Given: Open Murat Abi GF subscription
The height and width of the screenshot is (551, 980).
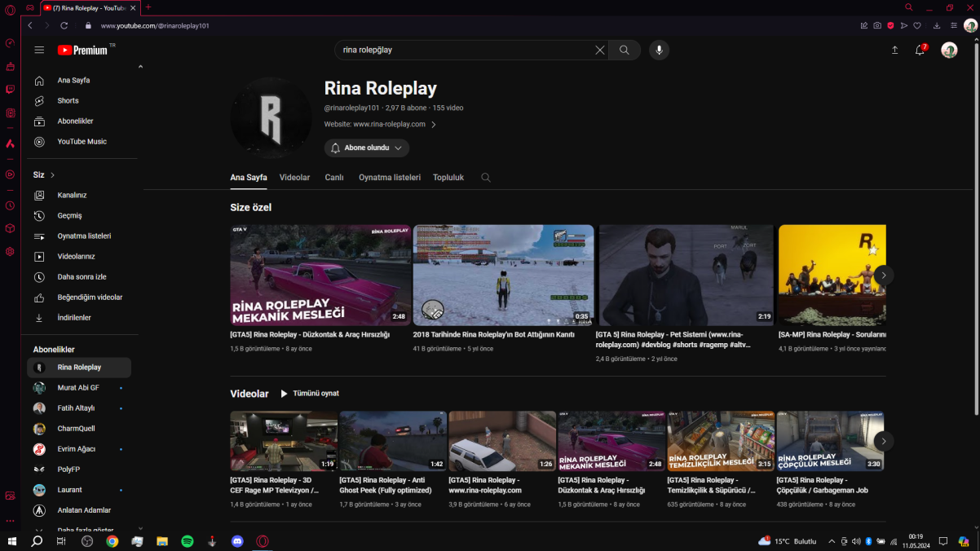Looking at the screenshot, I should 80,388.
